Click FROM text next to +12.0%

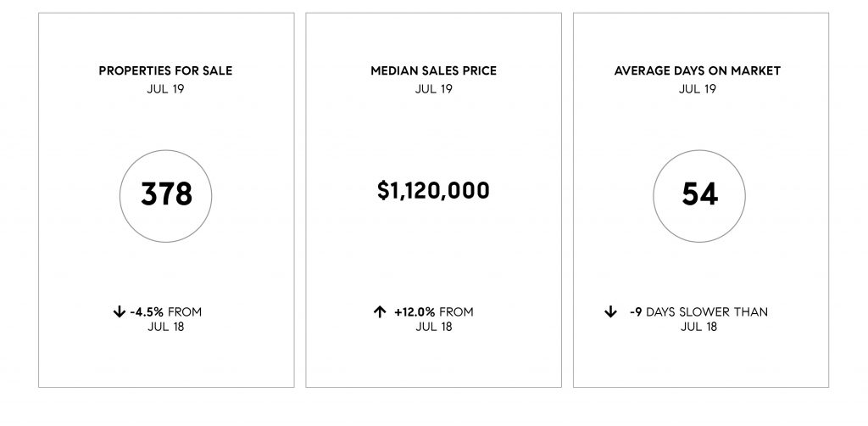pyautogui.click(x=456, y=312)
